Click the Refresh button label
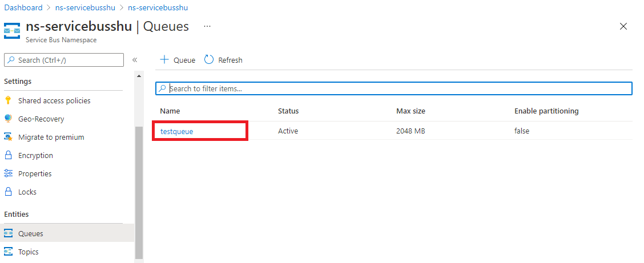The width and height of the screenshot is (644, 263). click(x=231, y=60)
